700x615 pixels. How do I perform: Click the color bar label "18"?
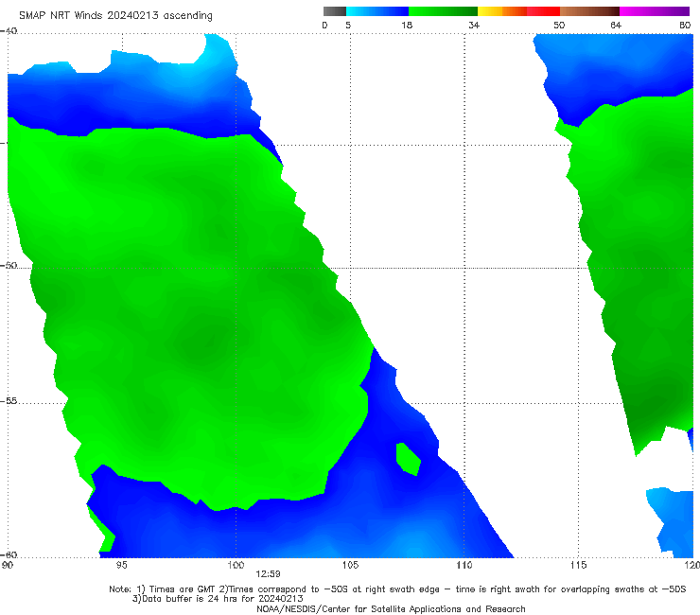click(x=407, y=26)
